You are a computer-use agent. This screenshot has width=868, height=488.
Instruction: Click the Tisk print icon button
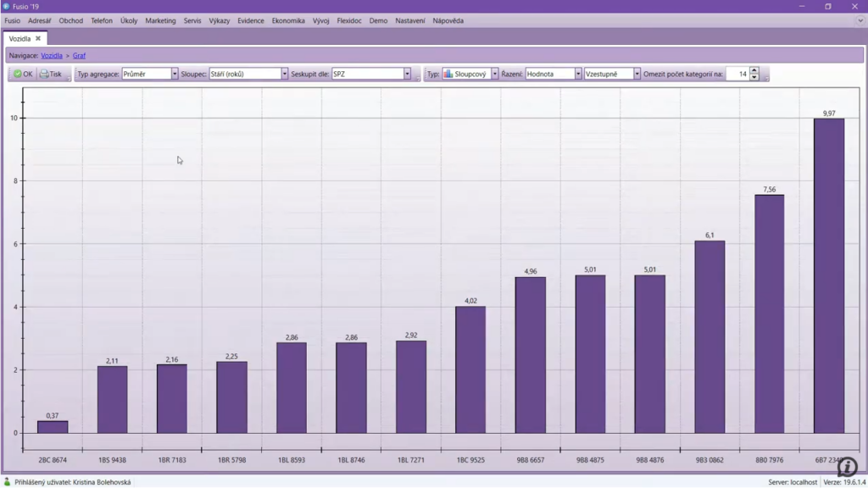tap(51, 75)
